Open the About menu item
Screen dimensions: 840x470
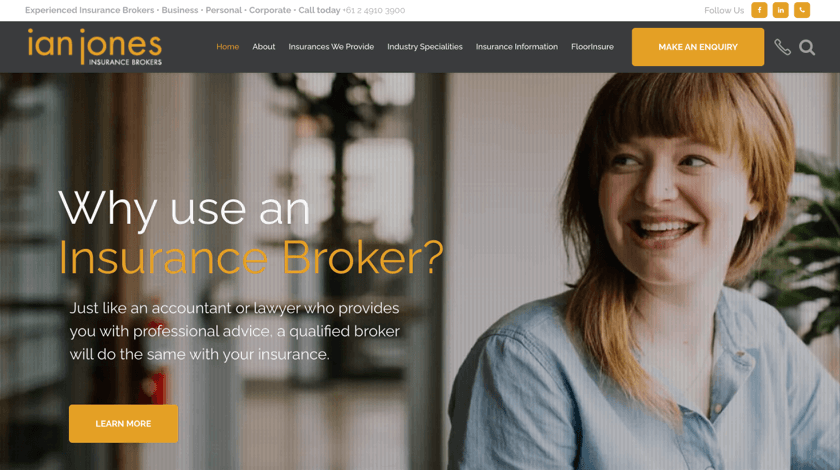[264, 47]
